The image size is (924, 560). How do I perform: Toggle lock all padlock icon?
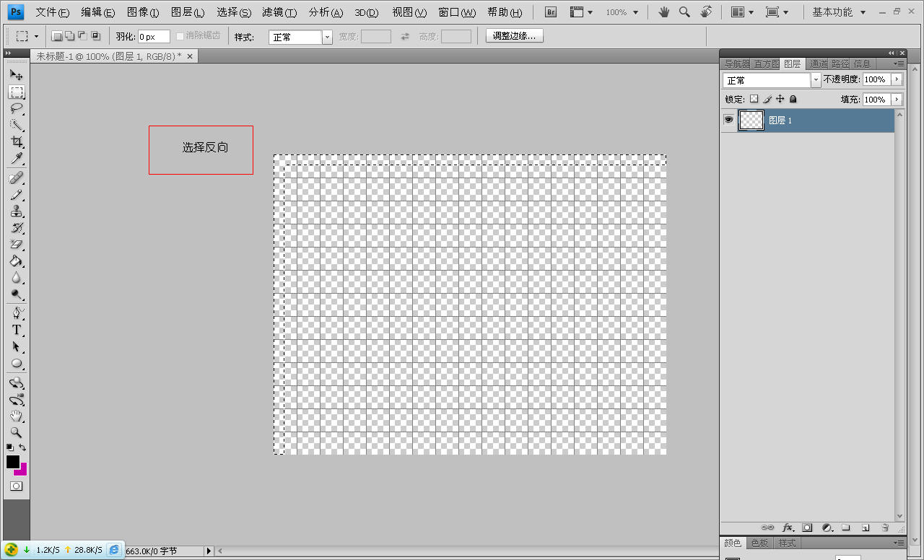pos(793,99)
